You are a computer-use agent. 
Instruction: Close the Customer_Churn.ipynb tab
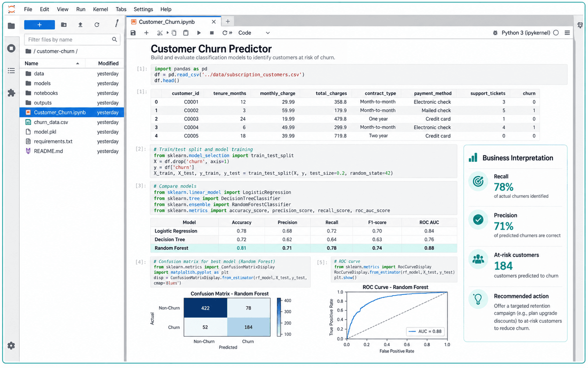coord(214,22)
